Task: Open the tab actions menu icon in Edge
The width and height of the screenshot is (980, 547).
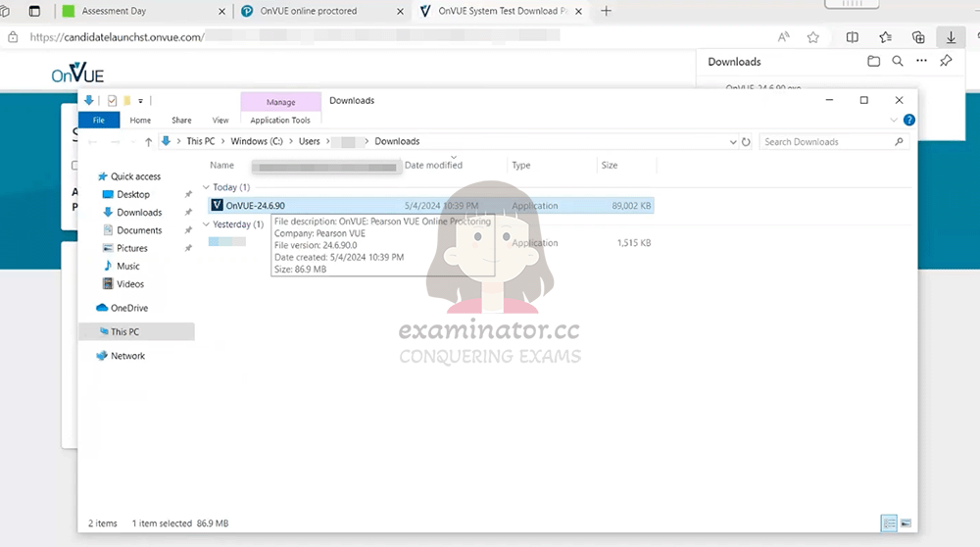Action: pyautogui.click(x=34, y=11)
